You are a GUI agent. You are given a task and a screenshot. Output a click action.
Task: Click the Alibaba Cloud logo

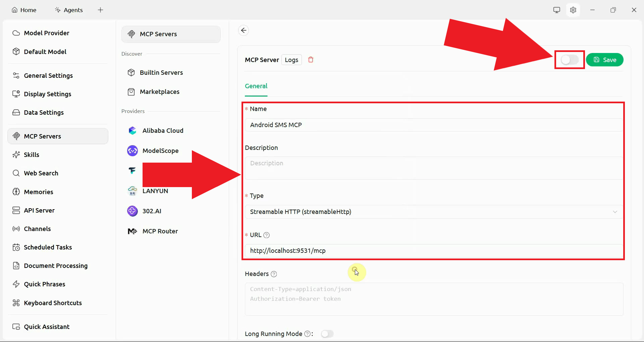pos(132,130)
